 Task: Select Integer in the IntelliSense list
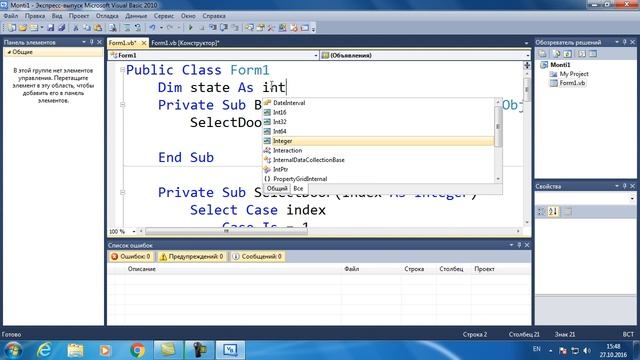378,141
